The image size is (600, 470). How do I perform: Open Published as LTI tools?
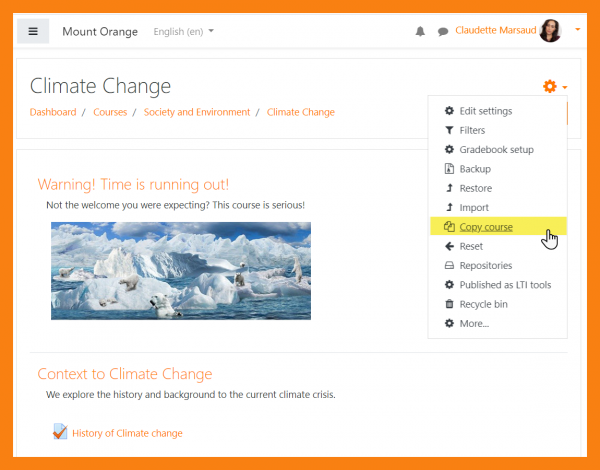(504, 285)
